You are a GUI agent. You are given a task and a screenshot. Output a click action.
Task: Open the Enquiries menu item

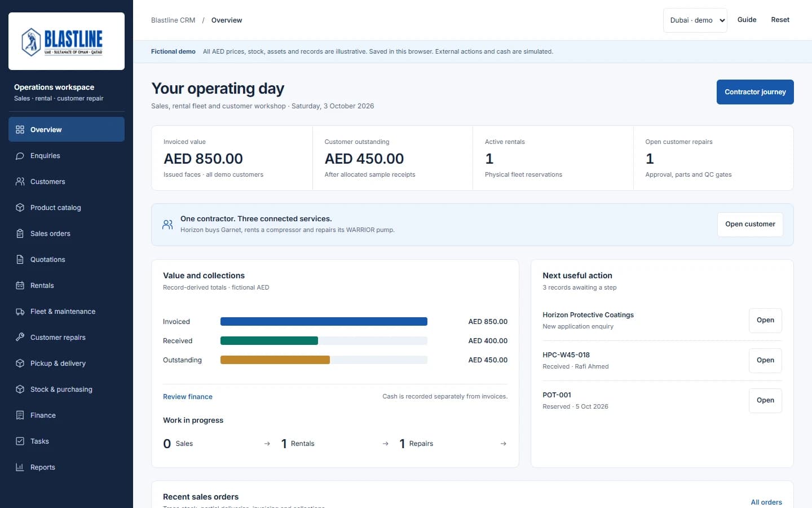pyautogui.click(x=67, y=156)
